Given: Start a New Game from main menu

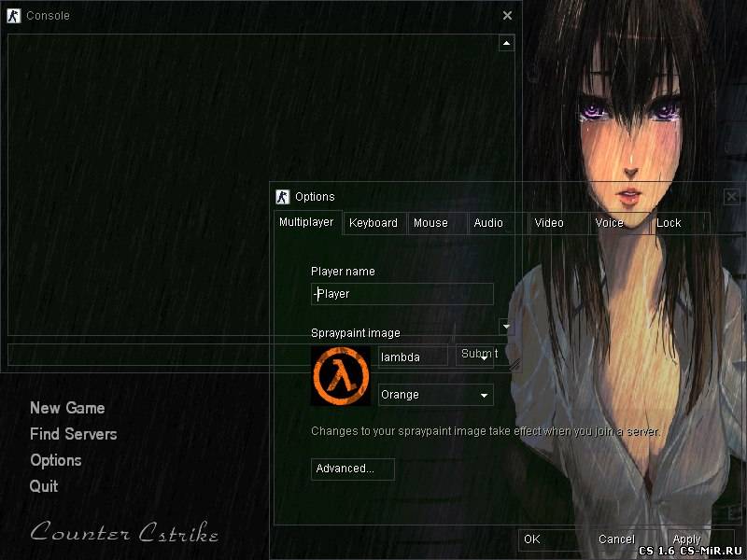Looking at the screenshot, I should pyautogui.click(x=67, y=408).
